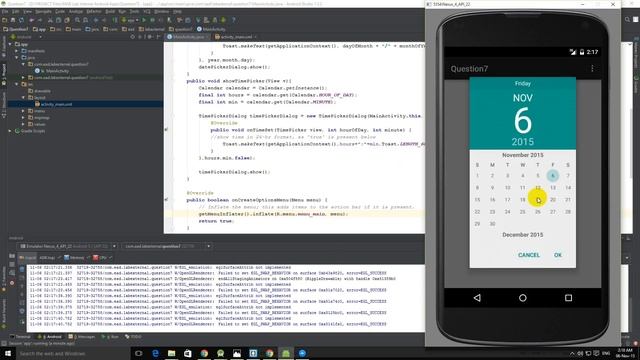Click the project panel settings gear icon

149,37
